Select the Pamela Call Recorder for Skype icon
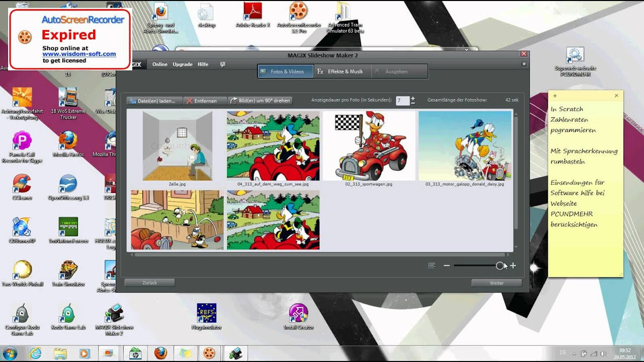This screenshot has height=362, width=644. click(22, 147)
